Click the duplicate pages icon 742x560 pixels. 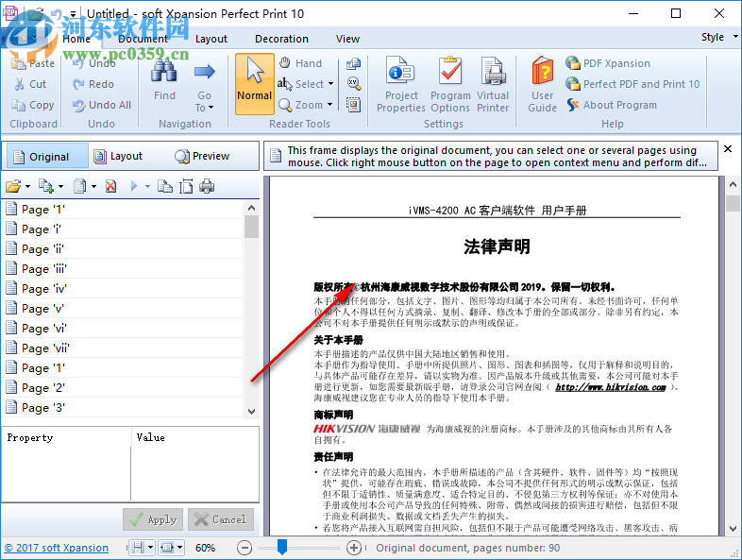164,186
